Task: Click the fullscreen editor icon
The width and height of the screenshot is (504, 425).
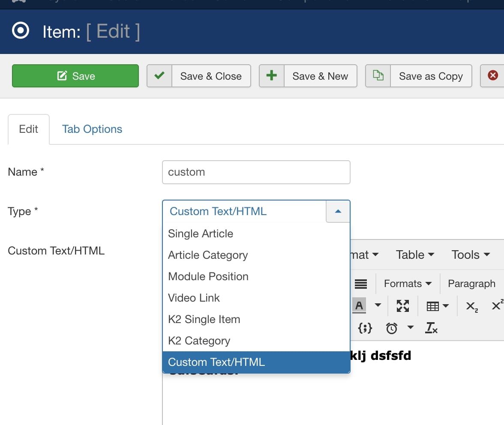Action: [403, 306]
